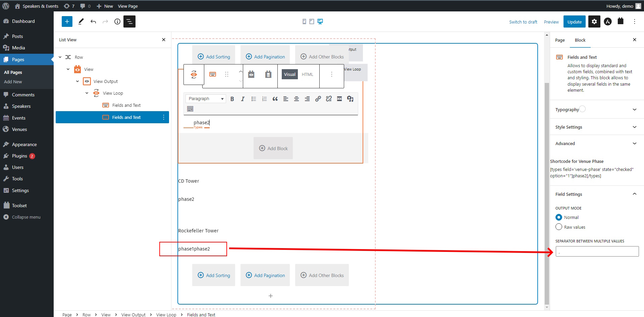Screen dimensions: 644x317
Task: Align text left
Action: pos(286,99)
